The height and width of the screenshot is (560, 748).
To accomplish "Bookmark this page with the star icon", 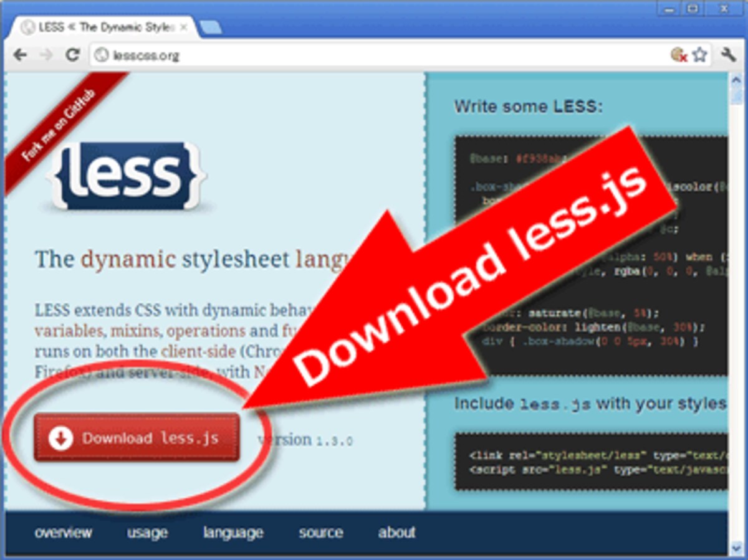I will click(699, 55).
